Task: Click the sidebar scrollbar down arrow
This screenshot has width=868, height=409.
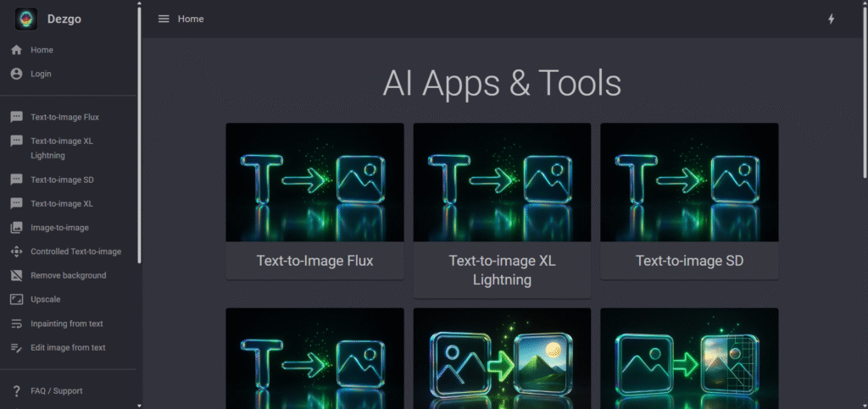Action: [139, 406]
